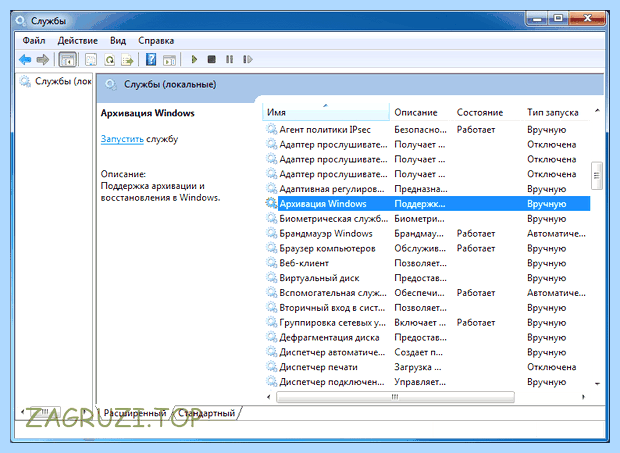Select the Адаптивная регулиров... service

pyautogui.click(x=427, y=189)
